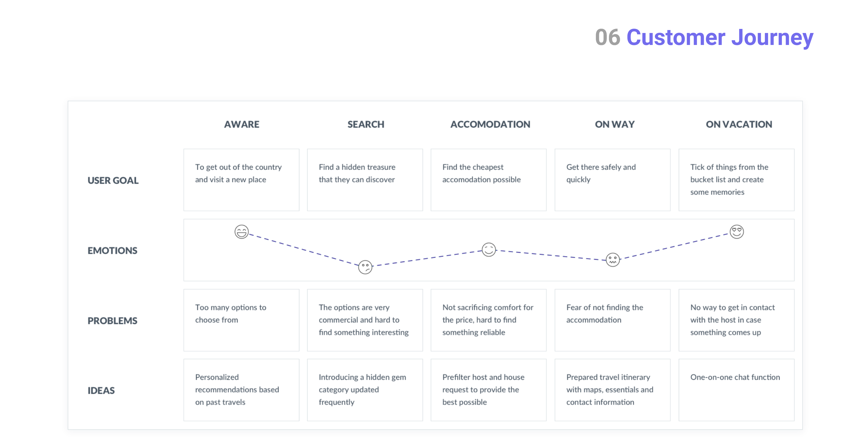868x448 pixels.
Task: Click the confused face emoji under Search
Action: point(365,267)
